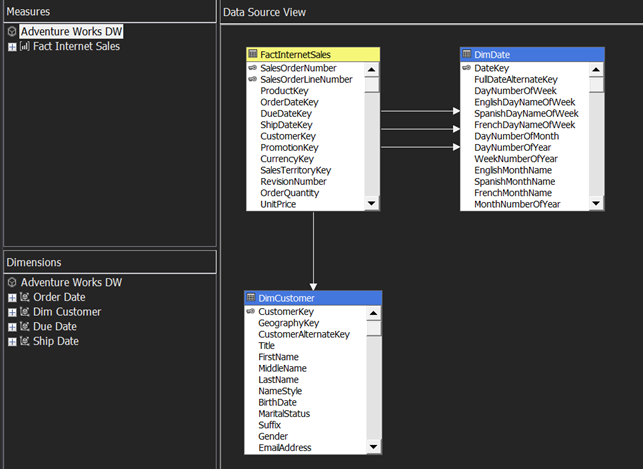Select the ProductKey column in FactInternetSales
The image size is (643, 469).
coord(284,91)
